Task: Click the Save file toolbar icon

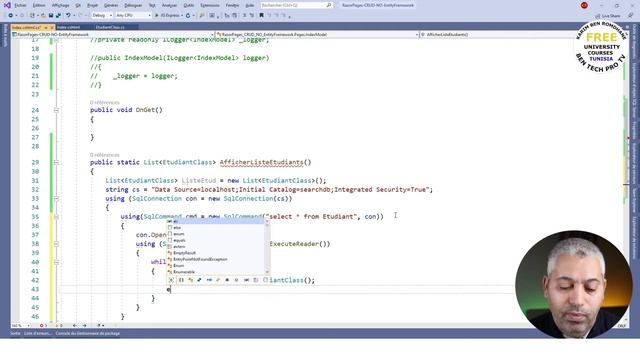Action: (51, 16)
